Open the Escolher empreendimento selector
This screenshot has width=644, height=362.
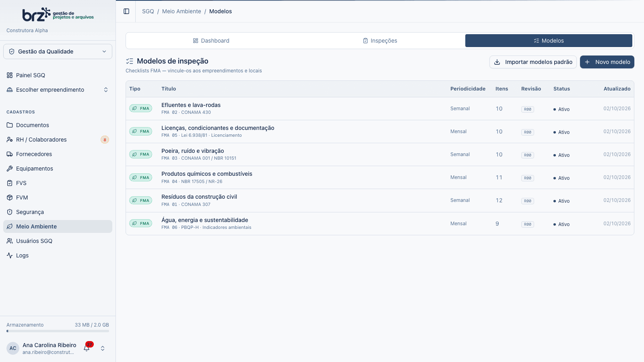click(58, 90)
